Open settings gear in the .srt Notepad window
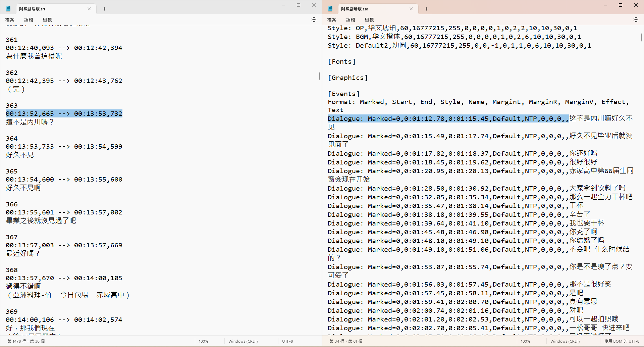This screenshot has height=347, width=644. 314,19
